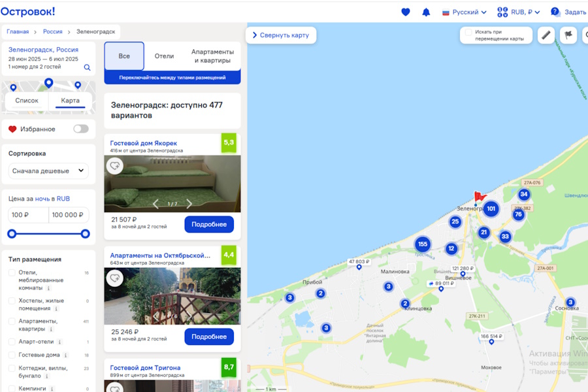The width and height of the screenshot is (588, 392).
Task: Select the map ruler measuring tool
Action: coord(546,35)
